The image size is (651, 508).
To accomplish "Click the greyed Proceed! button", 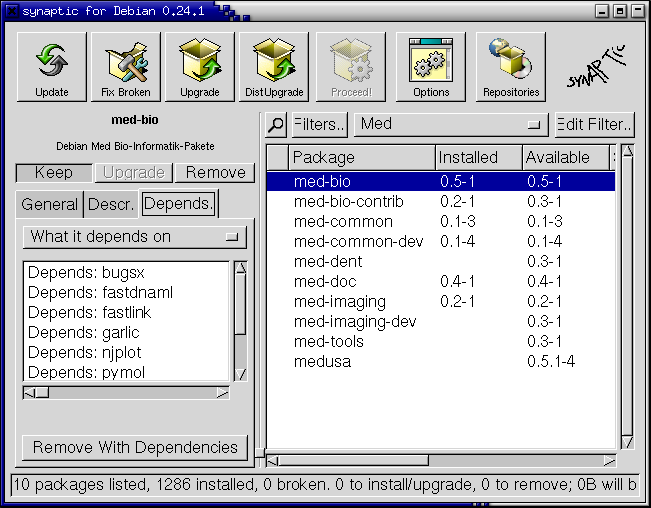I will point(351,67).
